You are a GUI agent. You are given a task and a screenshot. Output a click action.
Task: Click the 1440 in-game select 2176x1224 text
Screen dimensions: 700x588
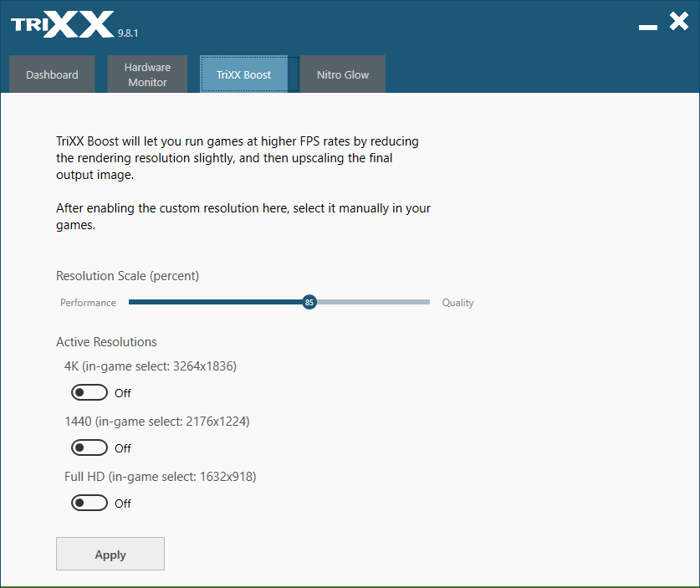[157, 422]
